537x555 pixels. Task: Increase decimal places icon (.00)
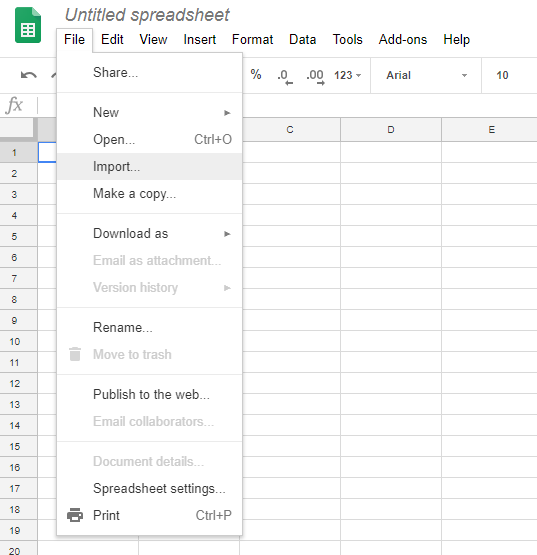point(315,76)
